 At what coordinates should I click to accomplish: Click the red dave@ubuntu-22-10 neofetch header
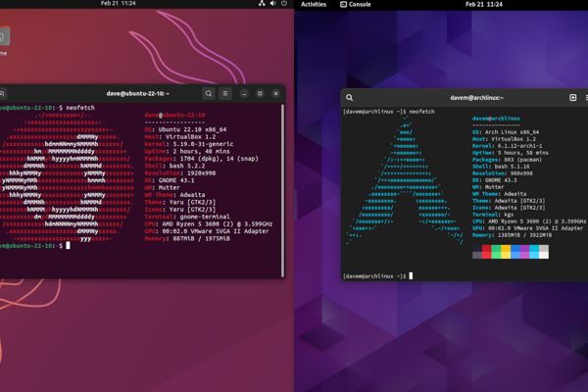click(x=174, y=116)
